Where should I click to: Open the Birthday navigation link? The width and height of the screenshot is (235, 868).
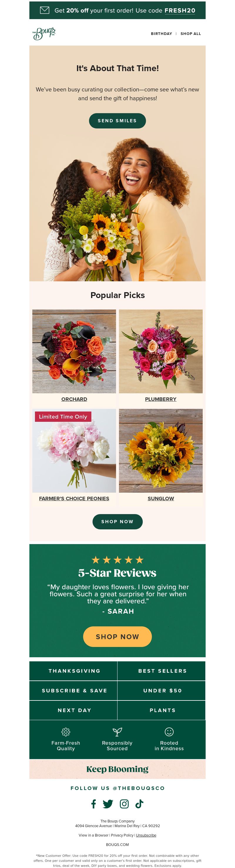[x=161, y=34]
